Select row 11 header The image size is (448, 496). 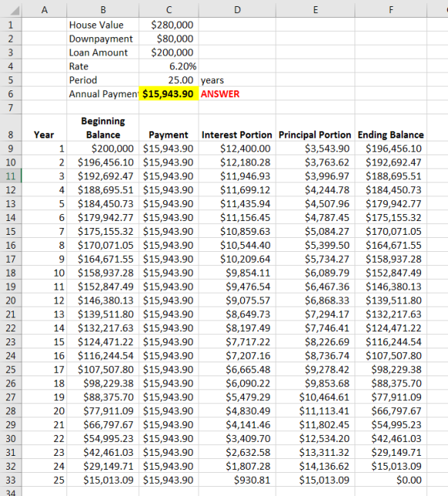11,176
